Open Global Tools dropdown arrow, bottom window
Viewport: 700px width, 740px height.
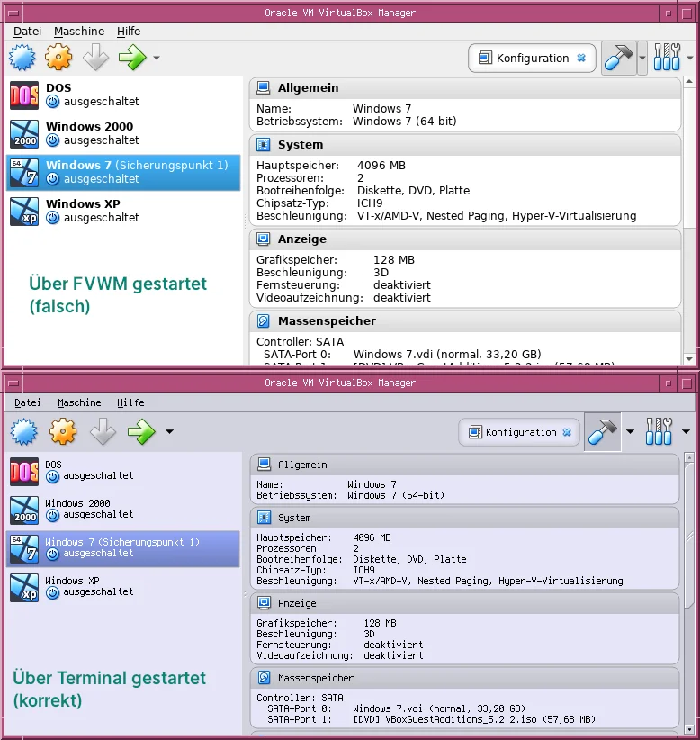(686, 431)
